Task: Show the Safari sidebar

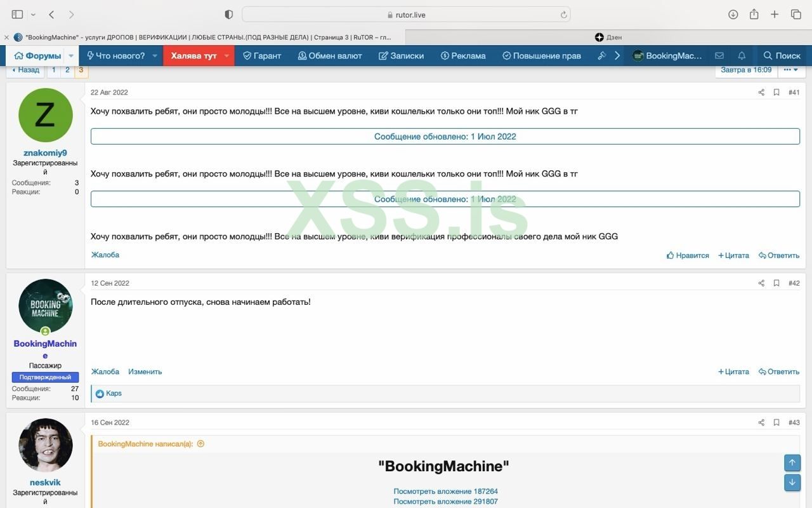Action: point(17,14)
